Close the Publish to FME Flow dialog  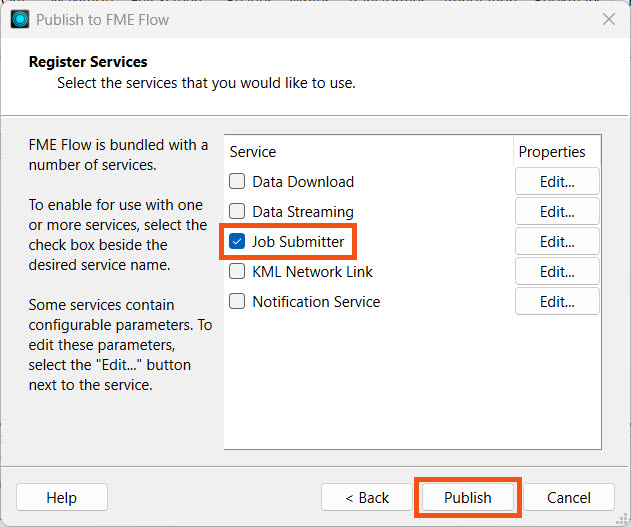pyautogui.click(x=608, y=19)
